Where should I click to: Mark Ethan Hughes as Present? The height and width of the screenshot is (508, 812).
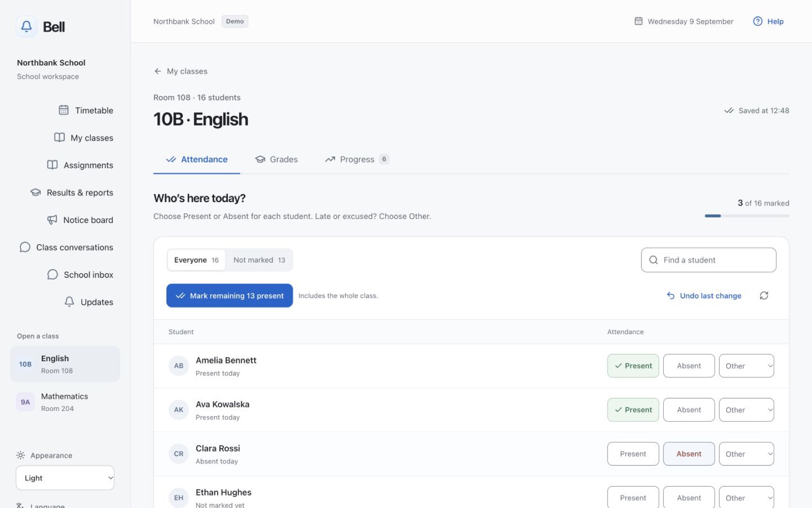[x=633, y=497]
